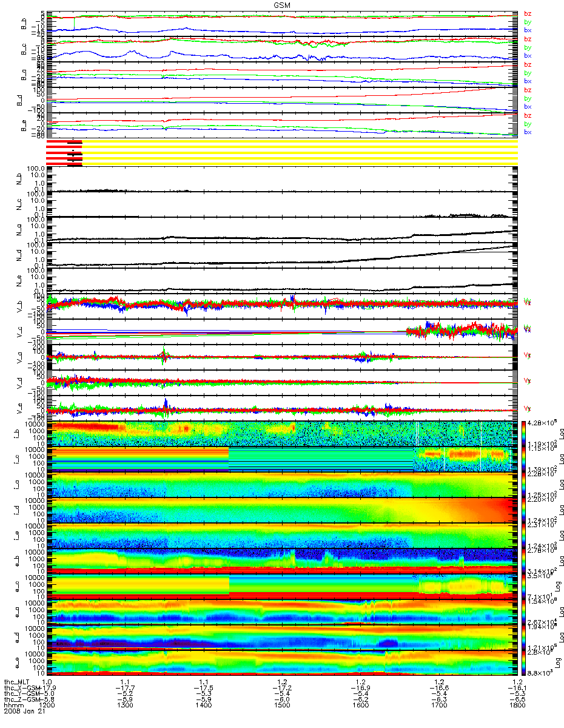Click the thc_Z-GSM row label
This screenshot has height=728, width=564.
click(21, 700)
